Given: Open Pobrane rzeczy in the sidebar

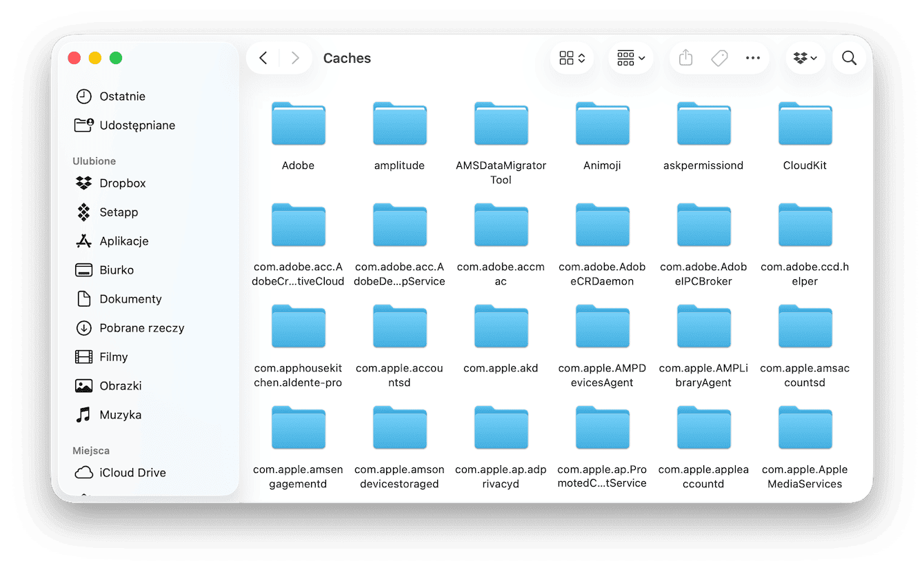Looking at the screenshot, I should (130, 328).
